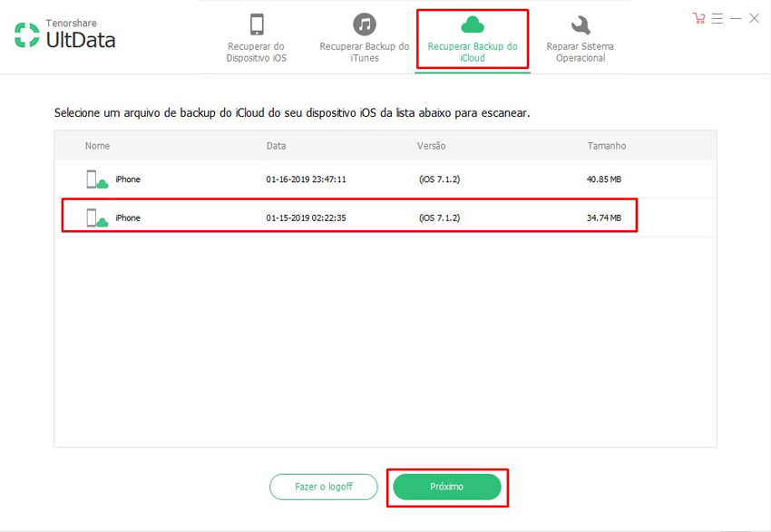The image size is (771, 532).
Task: Click the version cell of the 34.74 MB backup
Action: [440, 218]
